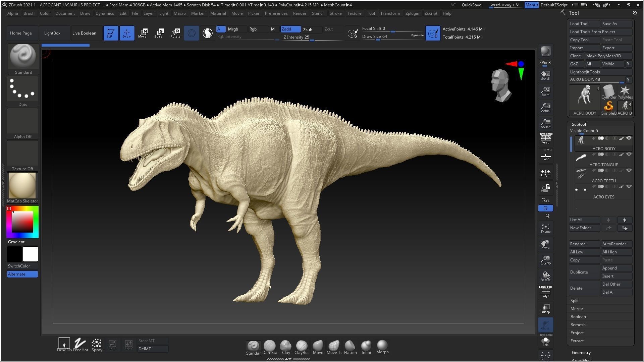Select the DamStandard brush
This screenshot has height=362, width=644.
click(x=270, y=347)
